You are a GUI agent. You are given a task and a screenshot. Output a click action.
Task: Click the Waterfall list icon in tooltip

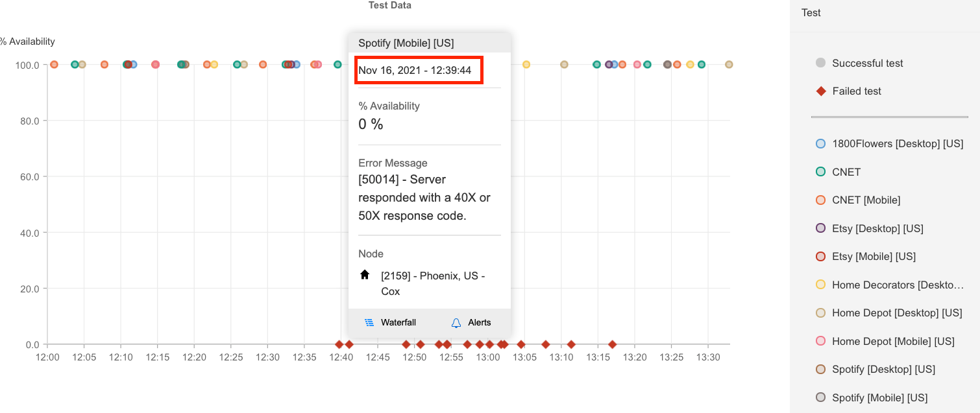point(369,322)
